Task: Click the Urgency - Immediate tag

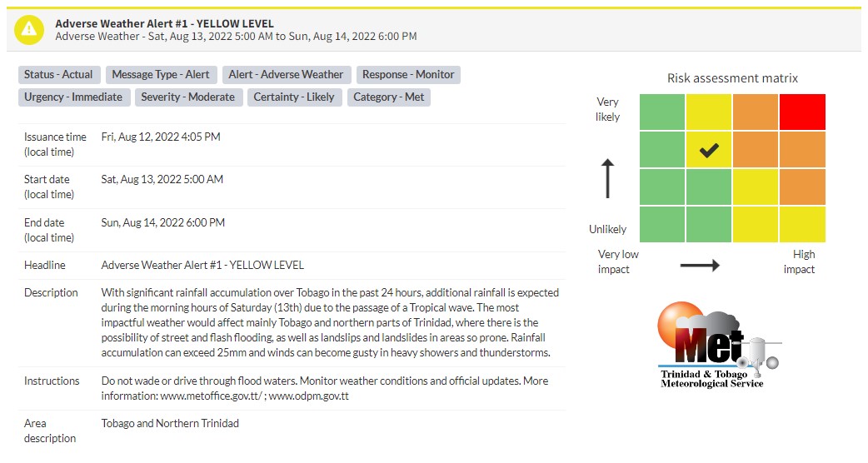Action: tap(73, 97)
